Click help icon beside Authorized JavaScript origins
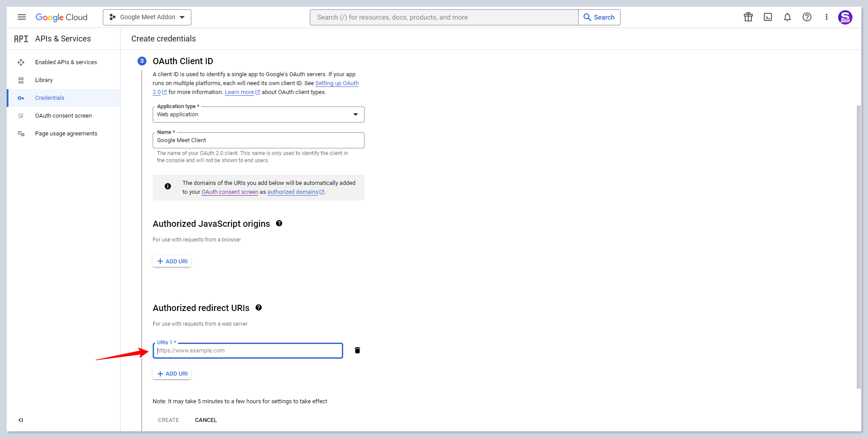 pyautogui.click(x=279, y=224)
